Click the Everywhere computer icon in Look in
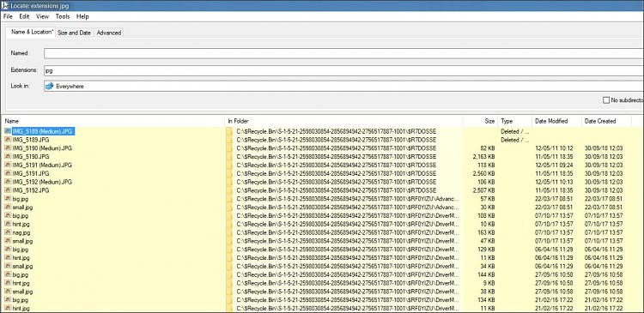Image resolution: width=644 pixels, height=313 pixels. pos(50,86)
